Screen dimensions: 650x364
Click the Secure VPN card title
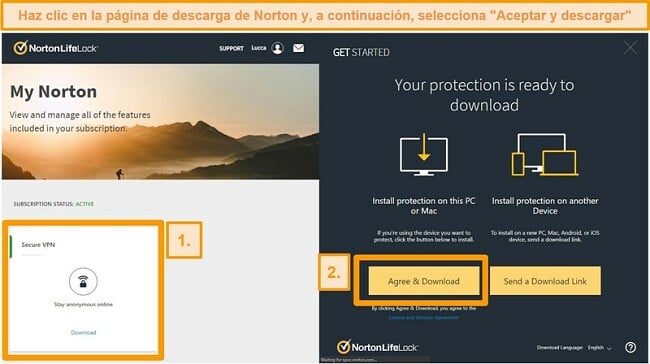(x=38, y=245)
